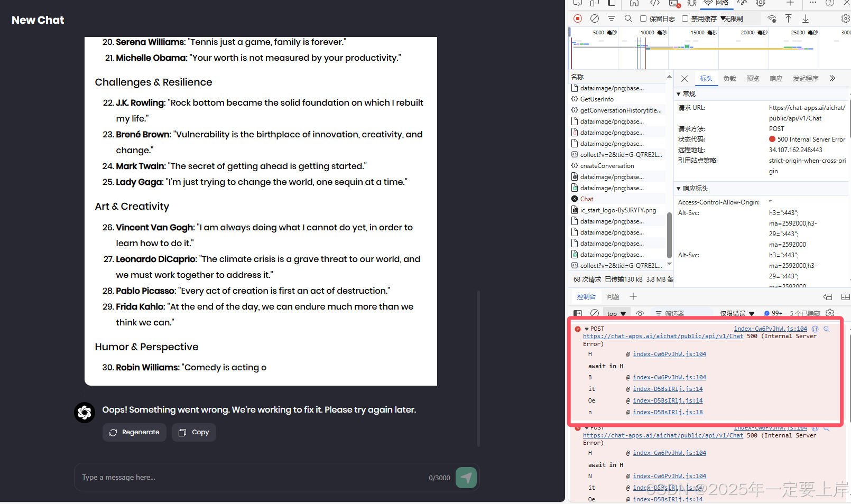
Task: Switch to the 标头 headers tab
Action: [706, 78]
